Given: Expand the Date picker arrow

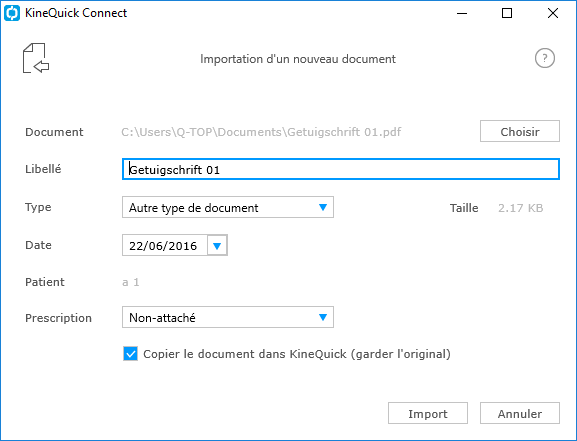Looking at the screenshot, I should (x=217, y=246).
